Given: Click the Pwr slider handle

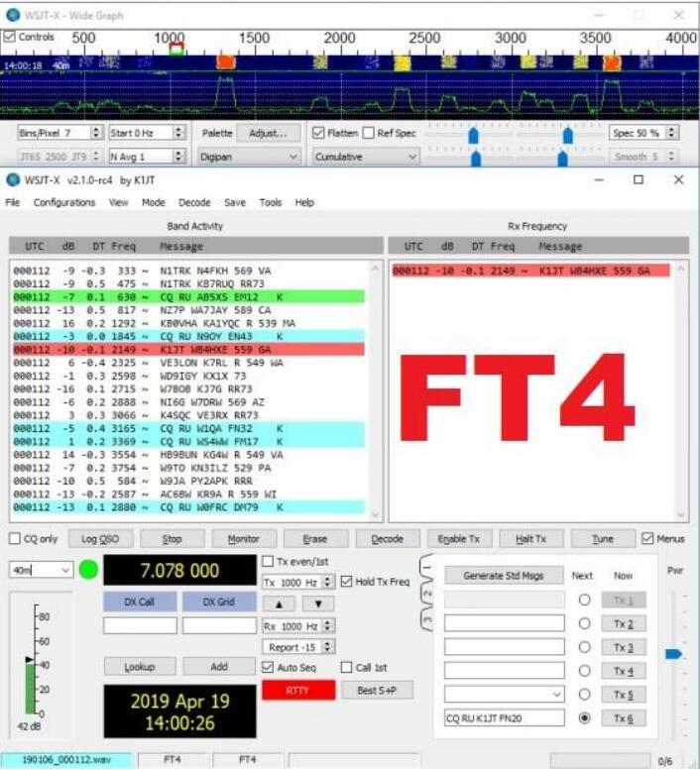Looking at the screenshot, I should (673, 654).
